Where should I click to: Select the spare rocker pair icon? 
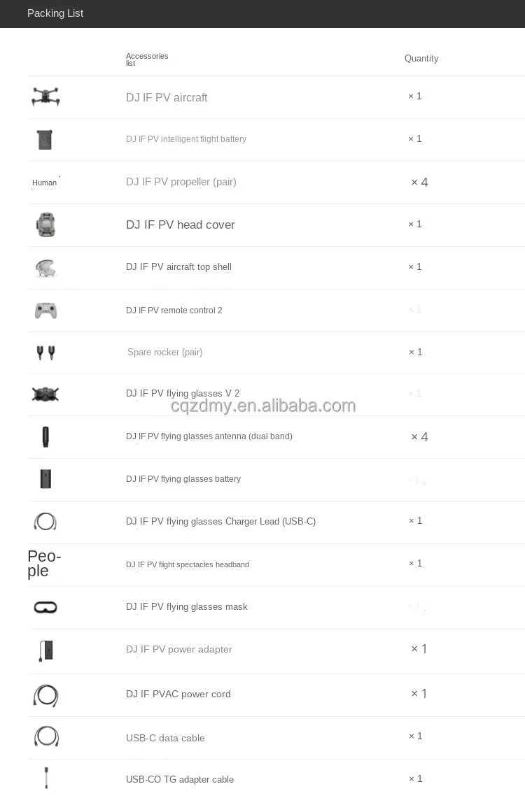point(45,352)
